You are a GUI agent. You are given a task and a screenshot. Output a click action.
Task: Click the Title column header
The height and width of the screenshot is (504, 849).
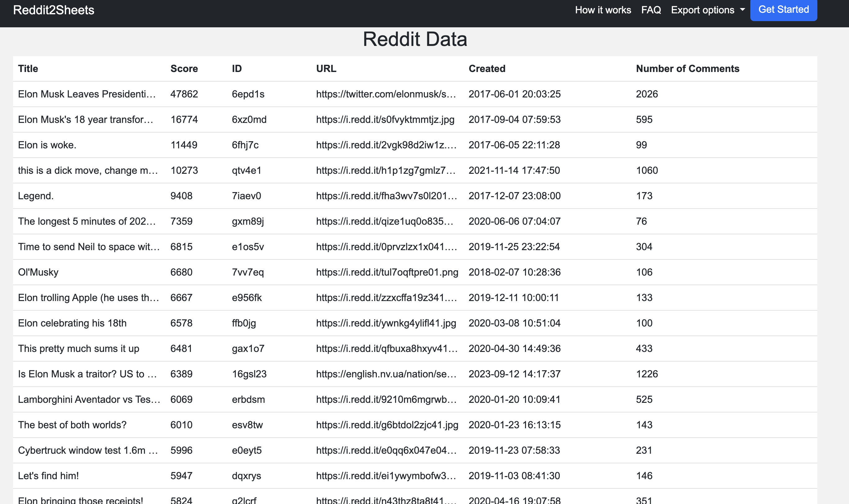point(28,69)
